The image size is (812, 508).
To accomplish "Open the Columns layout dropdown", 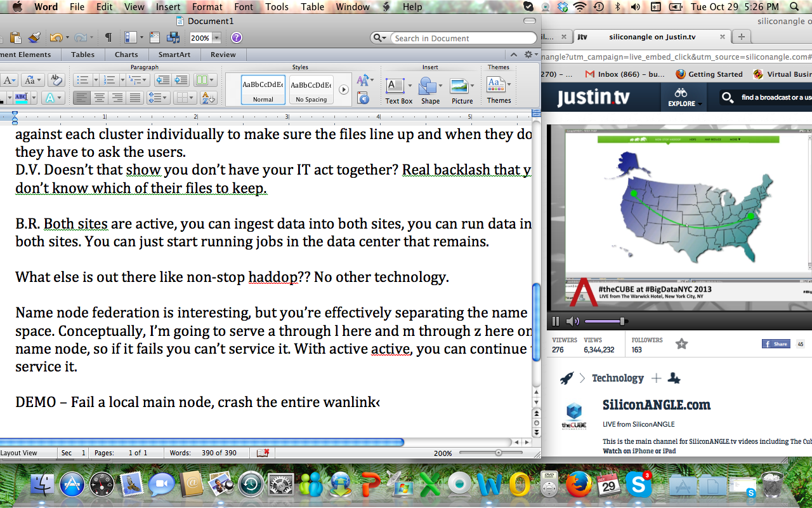I will click(x=205, y=80).
